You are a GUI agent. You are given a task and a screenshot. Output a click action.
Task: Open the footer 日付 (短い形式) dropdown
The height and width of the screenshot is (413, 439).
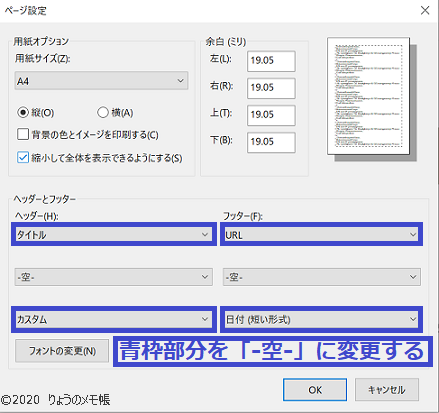click(322, 319)
